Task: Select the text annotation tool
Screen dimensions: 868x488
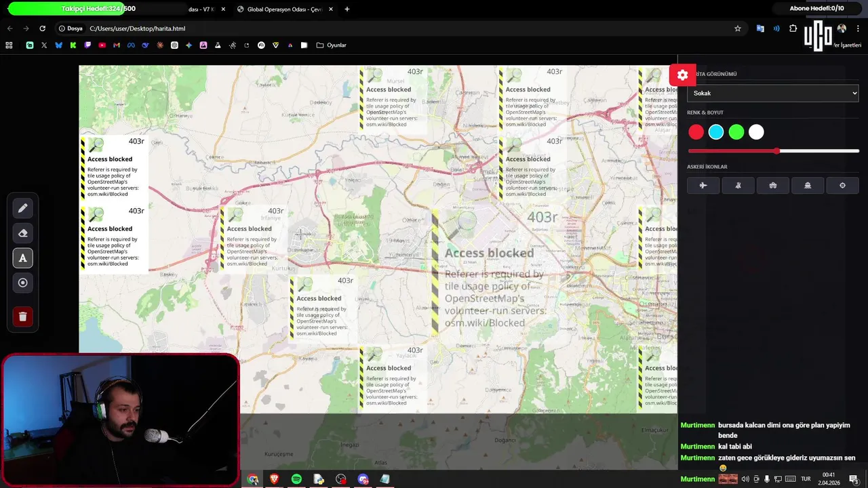Action: pyautogui.click(x=22, y=258)
